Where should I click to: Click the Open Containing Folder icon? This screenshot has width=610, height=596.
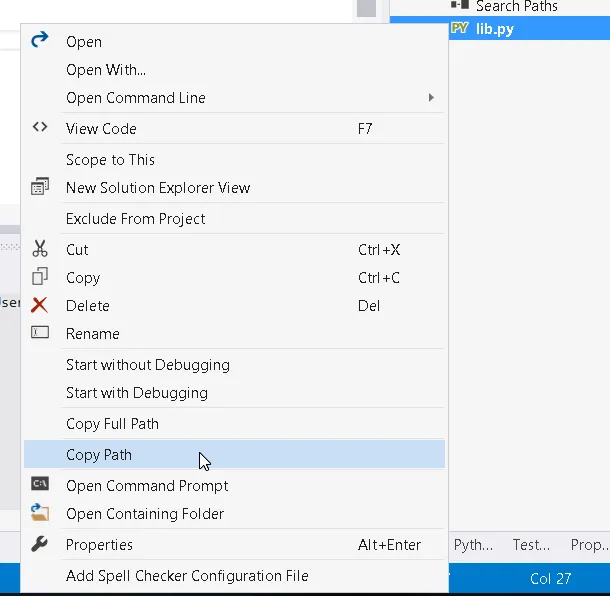pos(40,513)
